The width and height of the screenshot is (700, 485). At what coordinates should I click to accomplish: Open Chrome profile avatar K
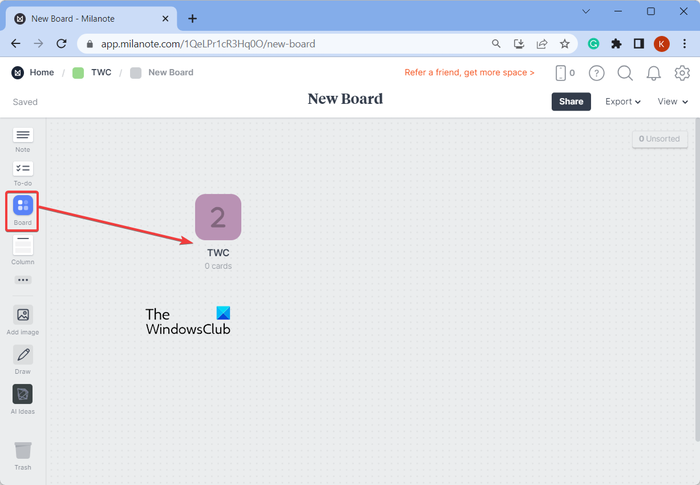tap(662, 44)
